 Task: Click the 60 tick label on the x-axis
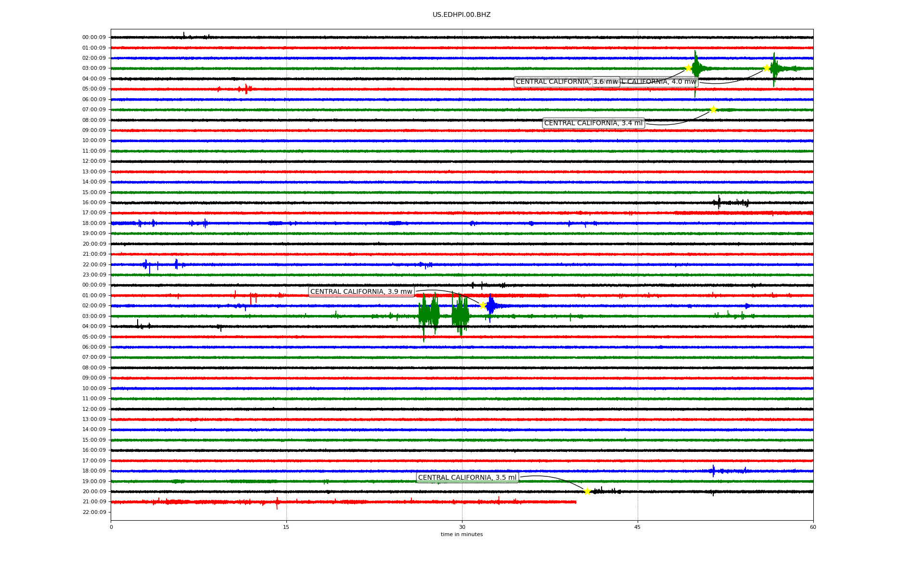point(813,527)
